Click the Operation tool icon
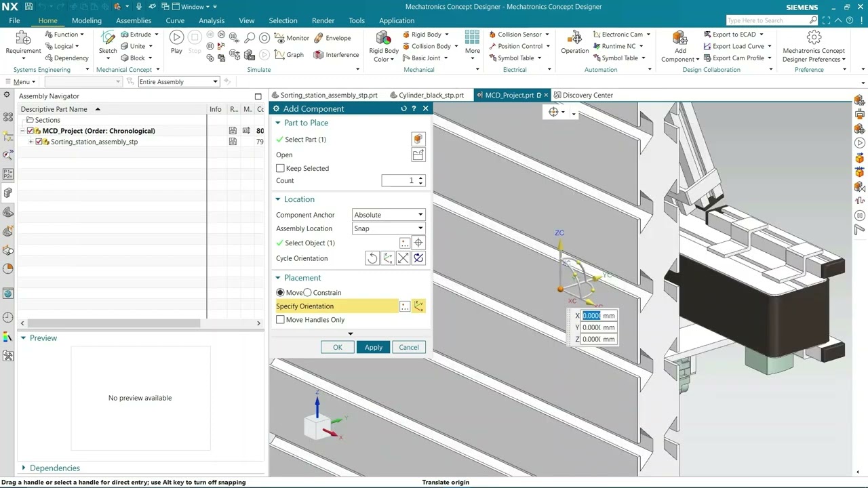 (574, 38)
